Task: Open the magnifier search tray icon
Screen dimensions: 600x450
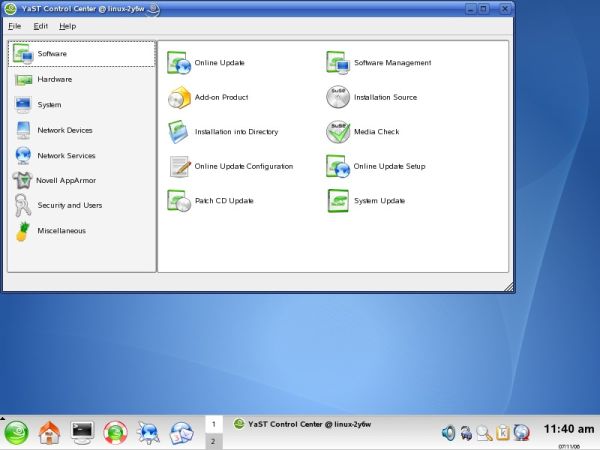Action: pos(484,433)
